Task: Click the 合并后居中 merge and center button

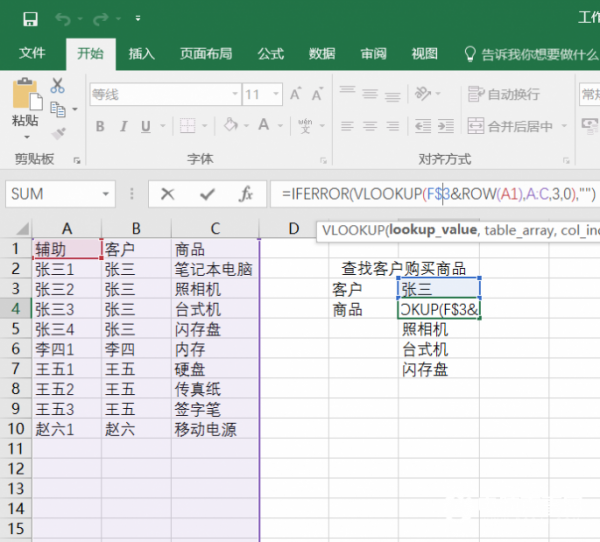Action: tap(510, 126)
